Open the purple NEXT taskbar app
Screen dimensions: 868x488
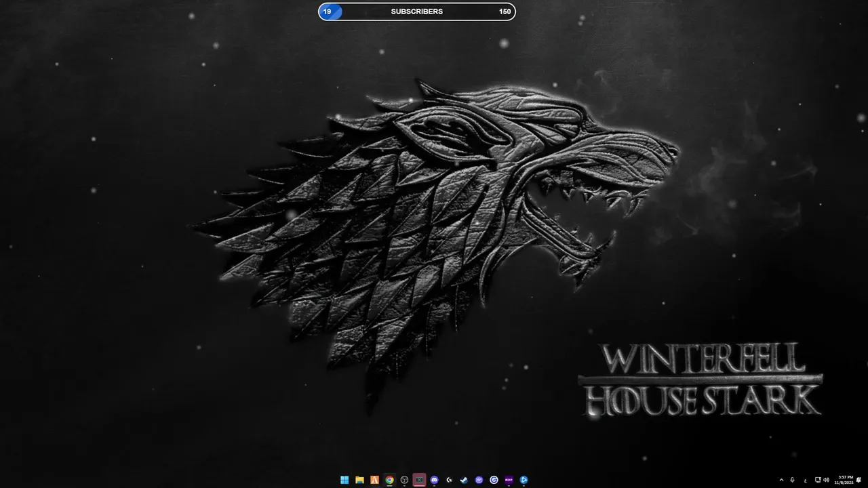(x=509, y=480)
